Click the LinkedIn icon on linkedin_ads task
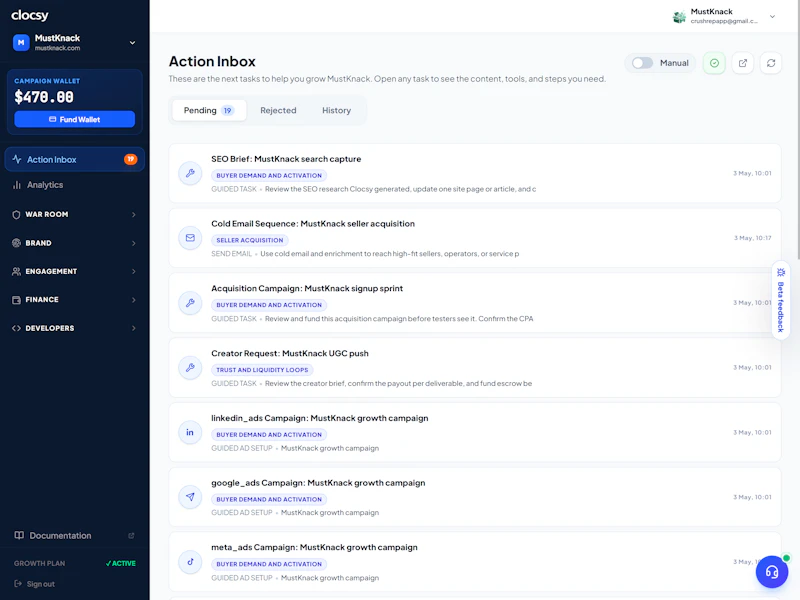Image resolution: width=800 pixels, height=600 pixels. click(190, 432)
